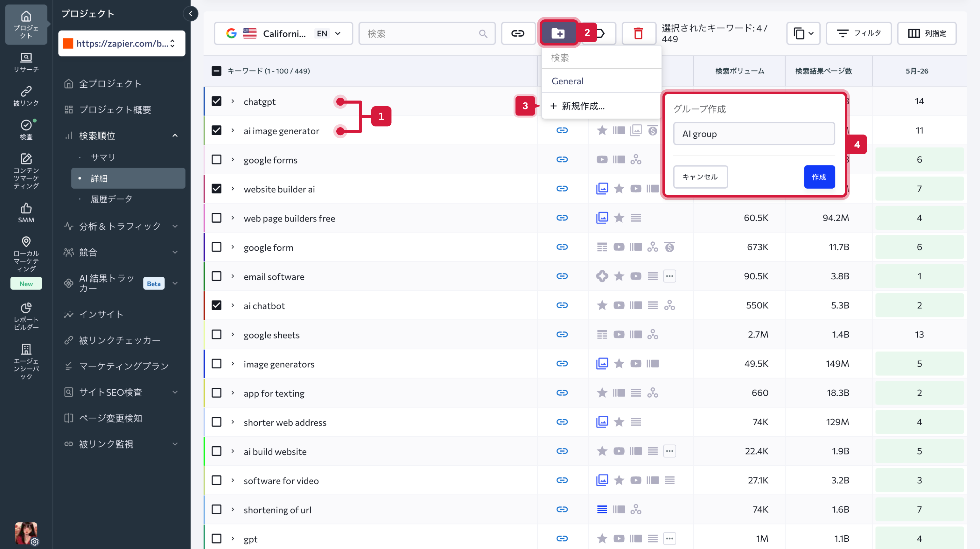Open the Audit (検査) rail icon
Viewport: 980px width, 549px height.
[x=26, y=130]
